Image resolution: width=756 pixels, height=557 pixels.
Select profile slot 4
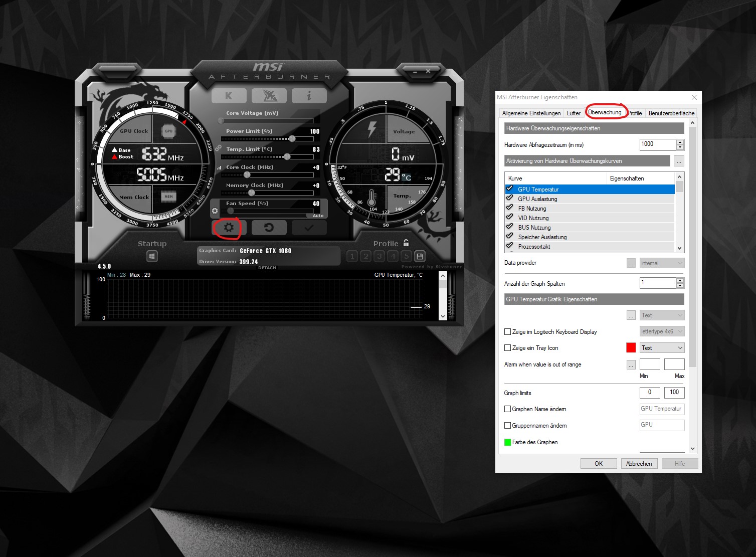pyautogui.click(x=393, y=256)
